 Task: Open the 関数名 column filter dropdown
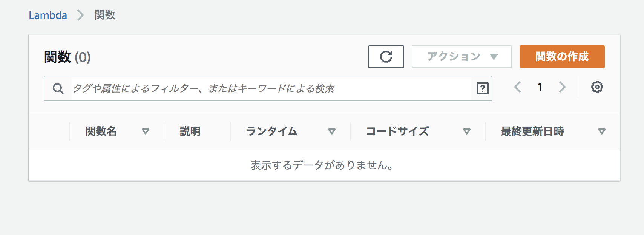point(146,131)
